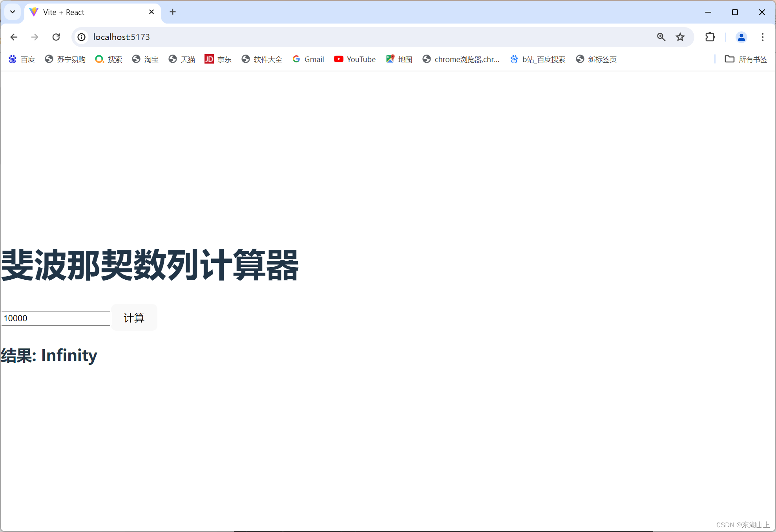Select the Vite + React tab
Image resolution: width=776 pixels, height=532 pixels.
pyautogui.click(x=86, y=12)
